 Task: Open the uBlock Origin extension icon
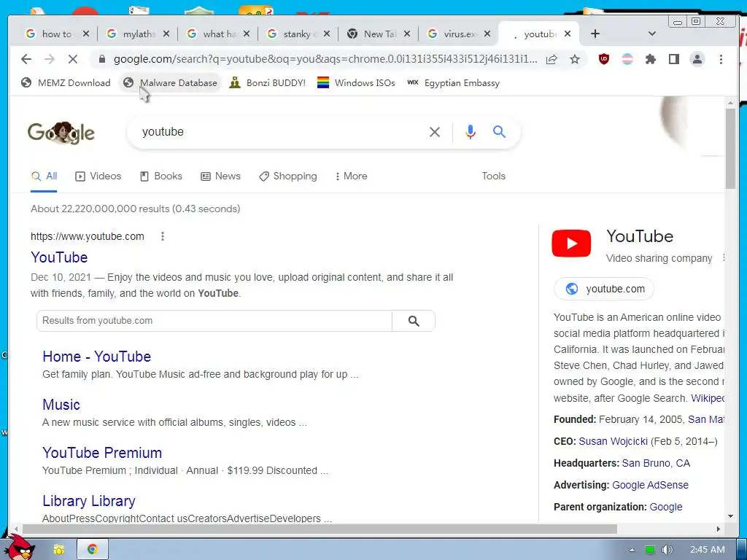tap(603, 59)
